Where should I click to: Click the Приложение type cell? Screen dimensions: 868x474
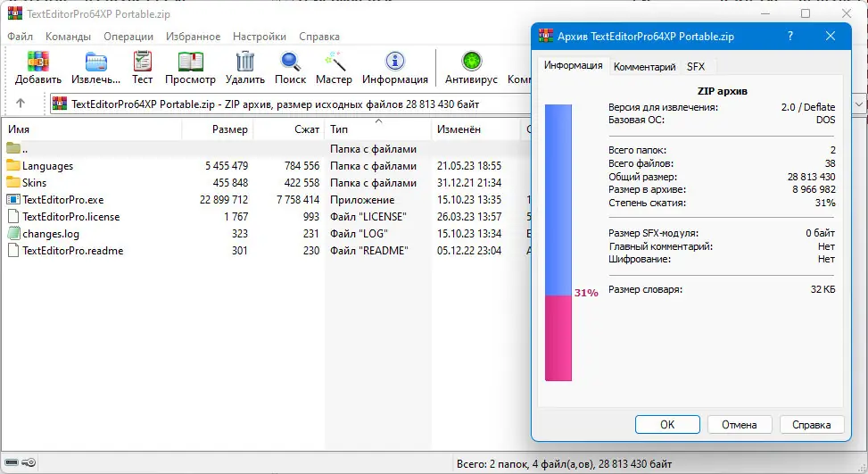(362, 200)
